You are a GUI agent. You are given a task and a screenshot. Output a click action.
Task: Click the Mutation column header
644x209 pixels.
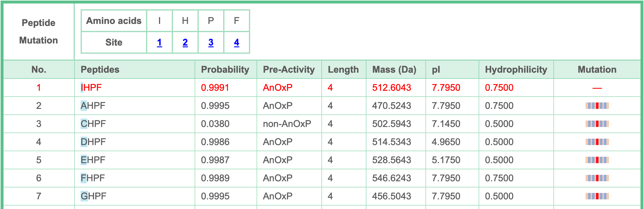tap(597, 69)
